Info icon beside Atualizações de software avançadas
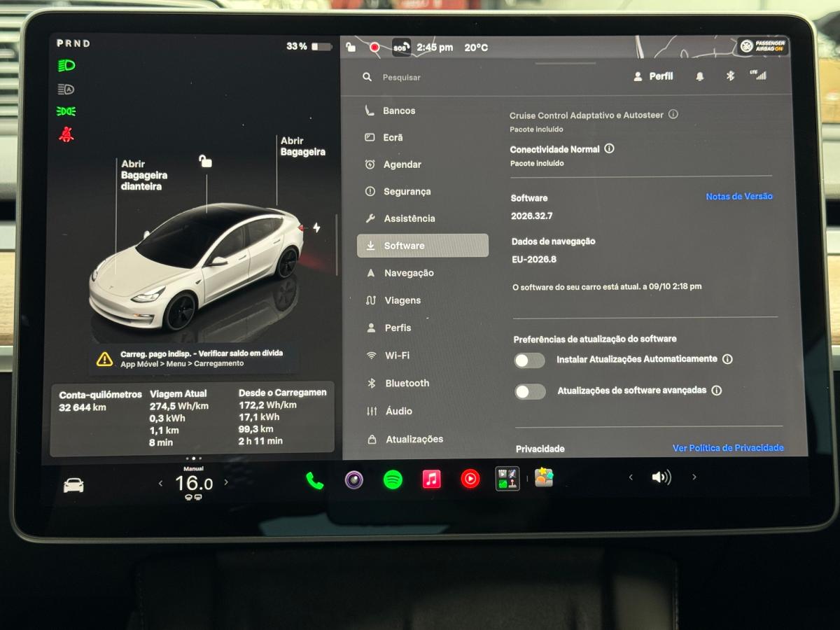 pos(716,391)
